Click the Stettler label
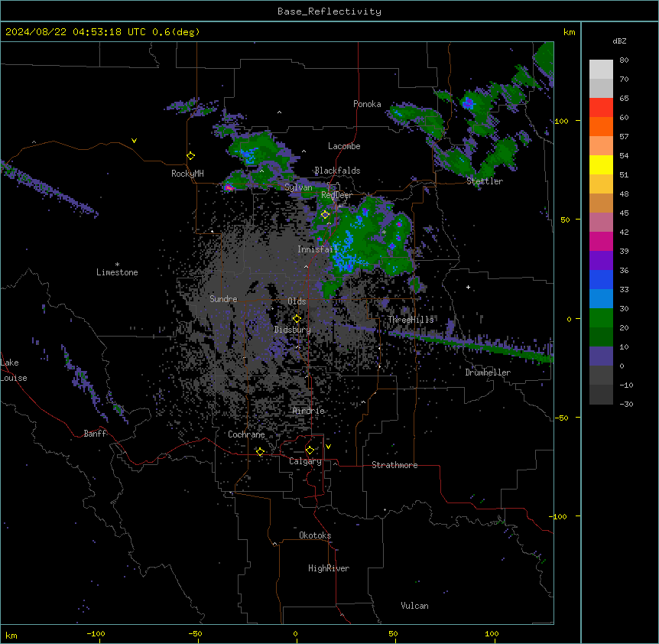The height and width of the screenshot is (644, 659). 485,181
